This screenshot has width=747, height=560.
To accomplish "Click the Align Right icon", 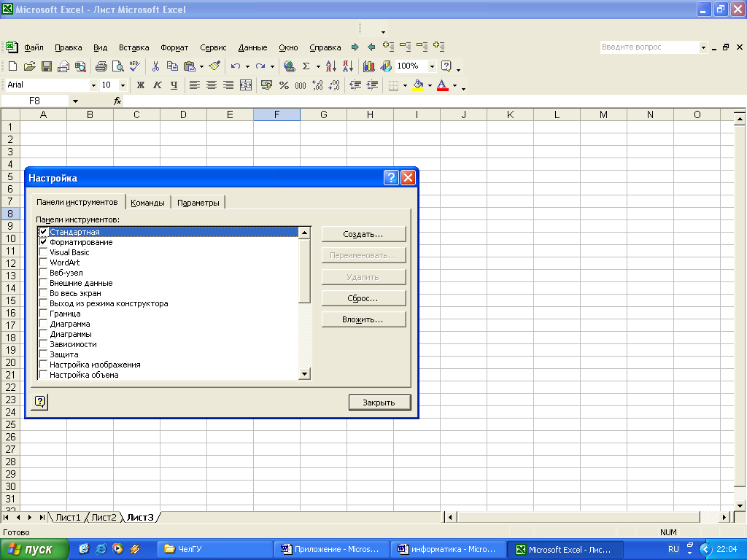I will pyautogui.click(x=228, y=85).
